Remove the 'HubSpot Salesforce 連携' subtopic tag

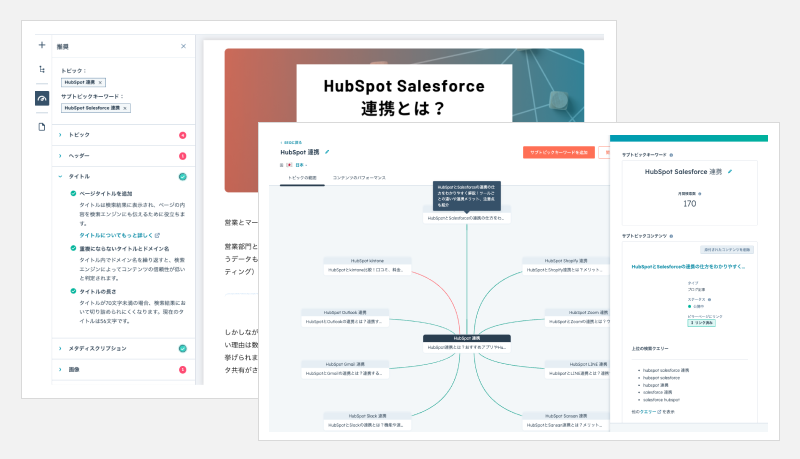125,108
